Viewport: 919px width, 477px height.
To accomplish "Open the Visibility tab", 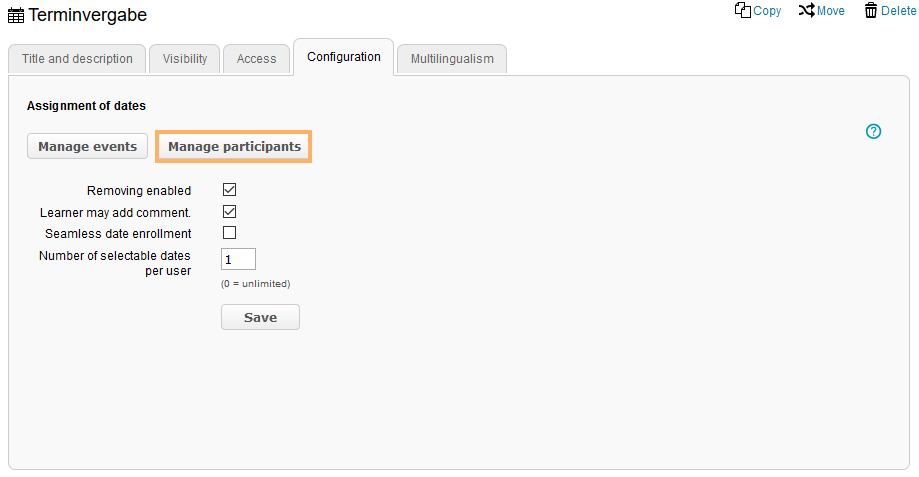I will pyautogui.click(x=185, y=59).
